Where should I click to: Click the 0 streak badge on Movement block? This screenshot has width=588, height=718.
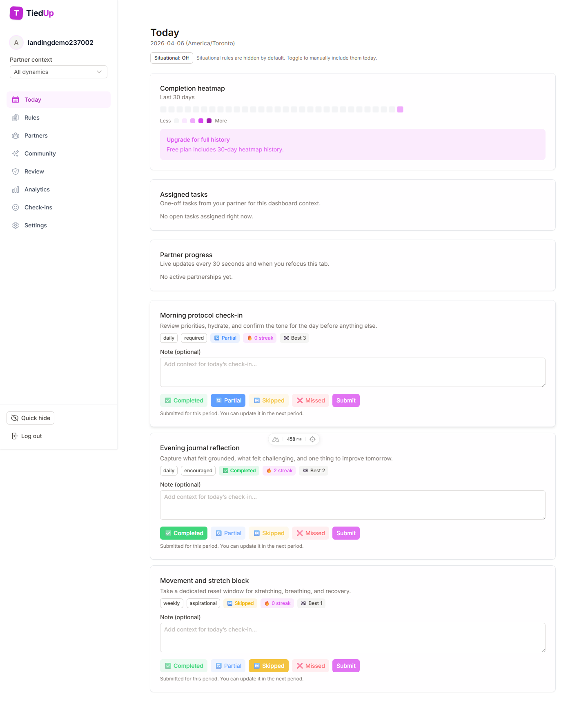(x=277, y=603)
